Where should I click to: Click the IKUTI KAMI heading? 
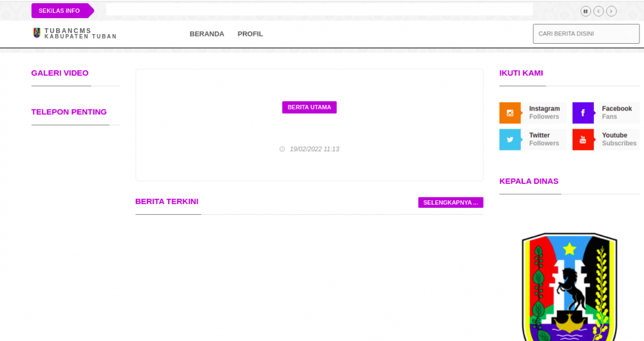click(521, 73)
